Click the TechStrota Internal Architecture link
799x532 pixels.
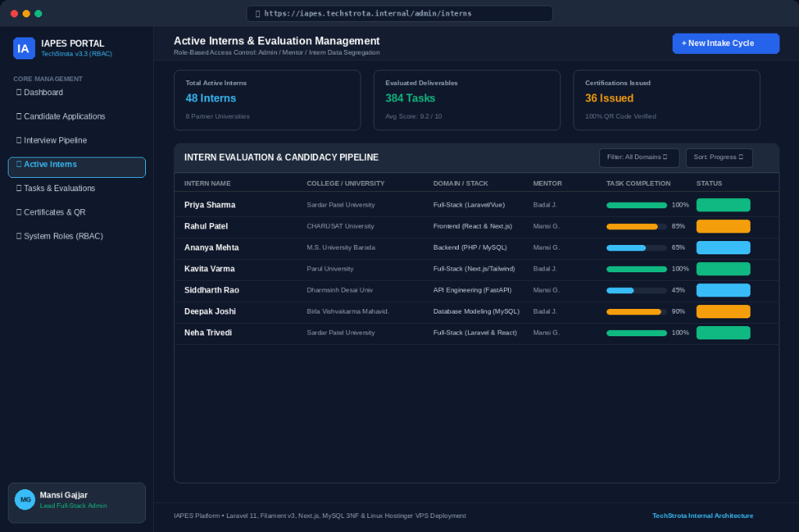(703, 516)
